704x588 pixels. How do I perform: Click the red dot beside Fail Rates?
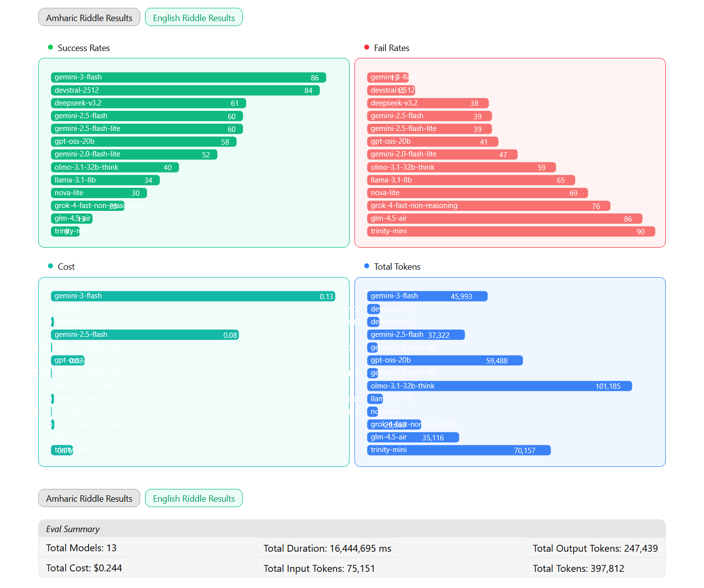[367, 48]
